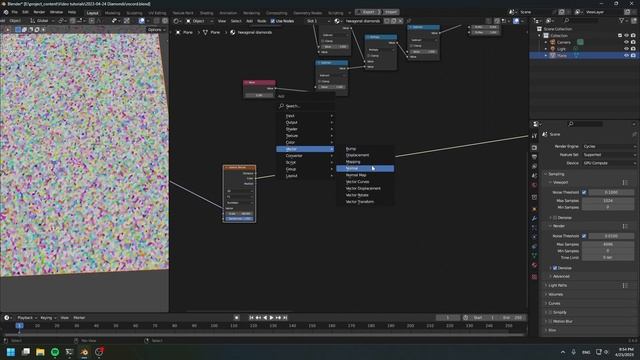640x360 pixels.
Task: Hide the Plane in the viewport via its eye icon
Action: pyautogui.click(x=627, y=55)
